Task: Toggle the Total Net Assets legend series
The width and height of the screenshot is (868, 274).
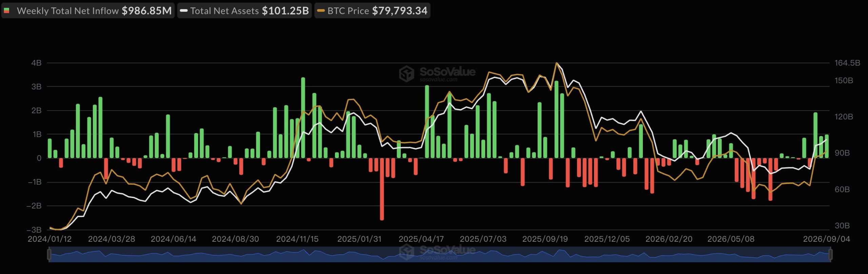Action: [x=244, y=11]
